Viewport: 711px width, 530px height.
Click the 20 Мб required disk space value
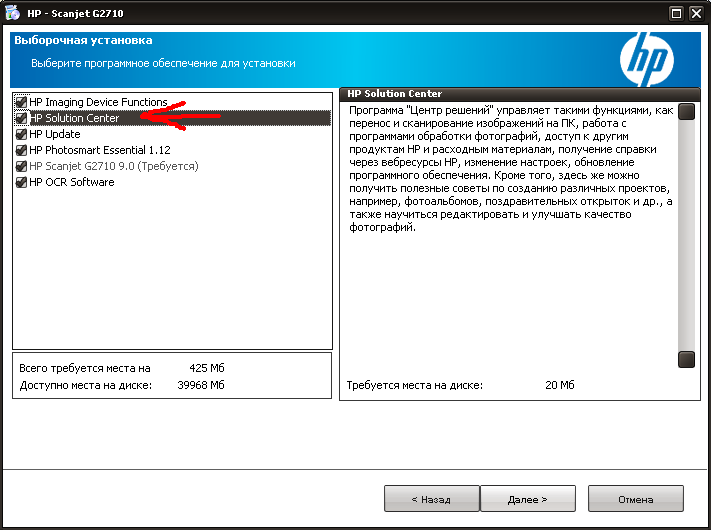coord(560,385)
